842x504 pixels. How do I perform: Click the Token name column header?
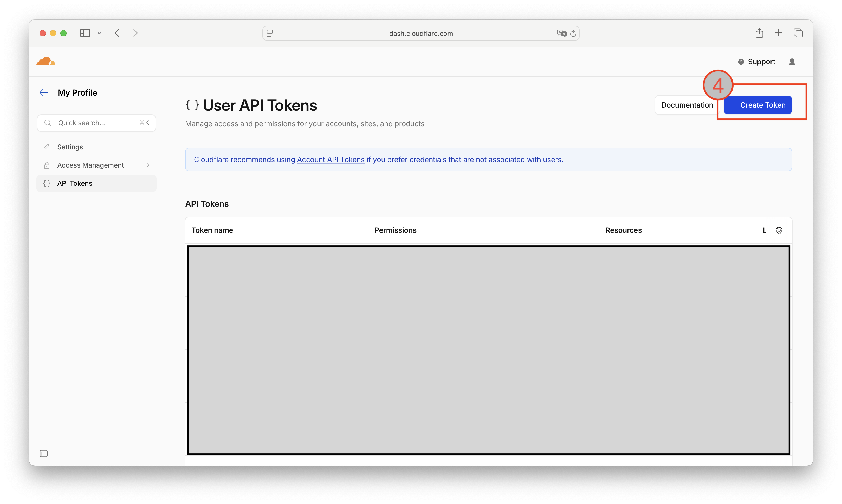point(212,230)
